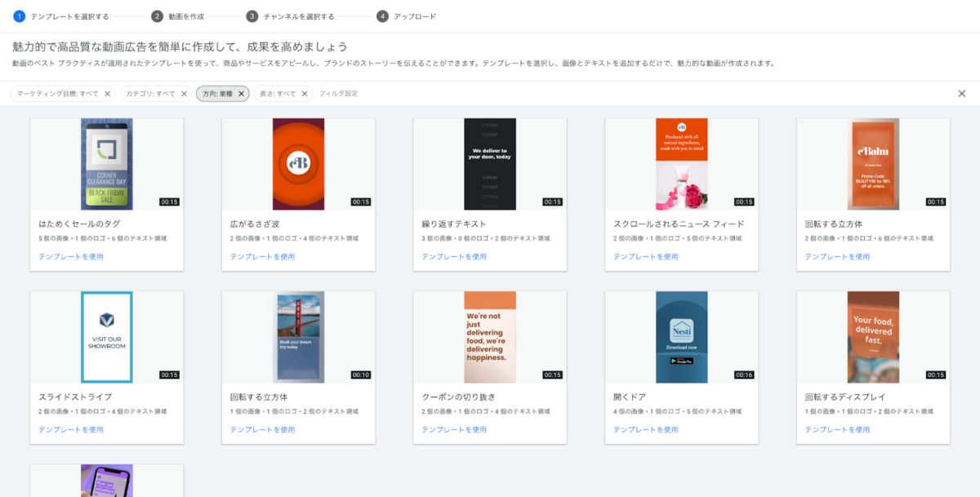Click the 4 個の画像 description under 開くドア
The image size is (980, 497).
677,411
